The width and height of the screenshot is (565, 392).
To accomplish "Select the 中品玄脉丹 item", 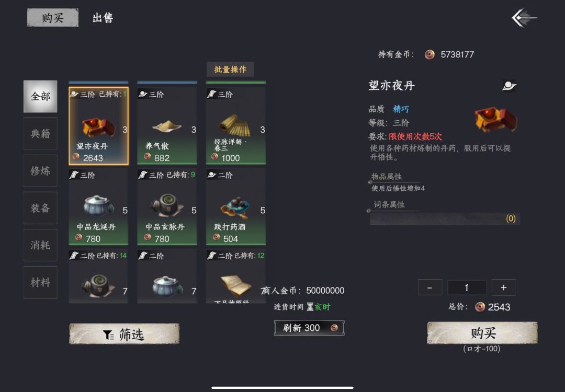I will [167, 207].
